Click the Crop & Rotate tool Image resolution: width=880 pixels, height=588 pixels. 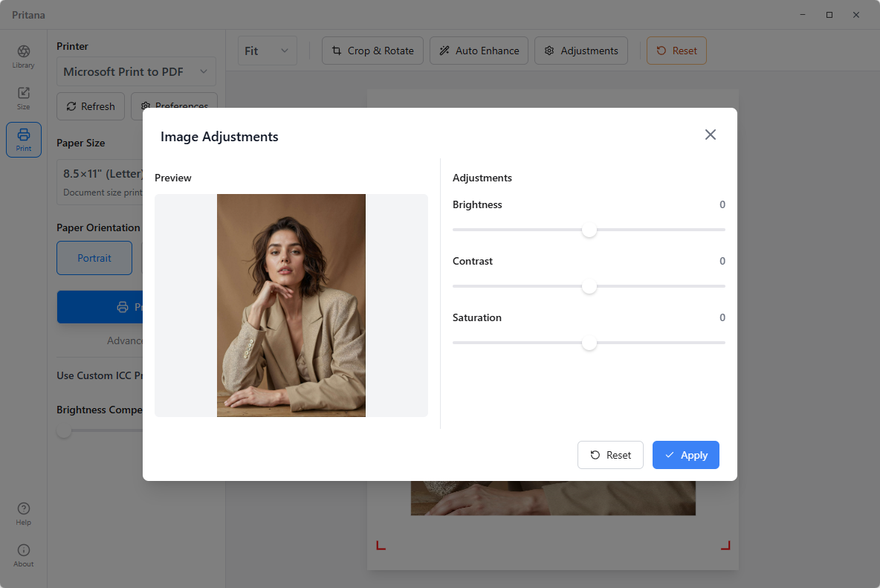pyautogui.click(x=372, y=51)
